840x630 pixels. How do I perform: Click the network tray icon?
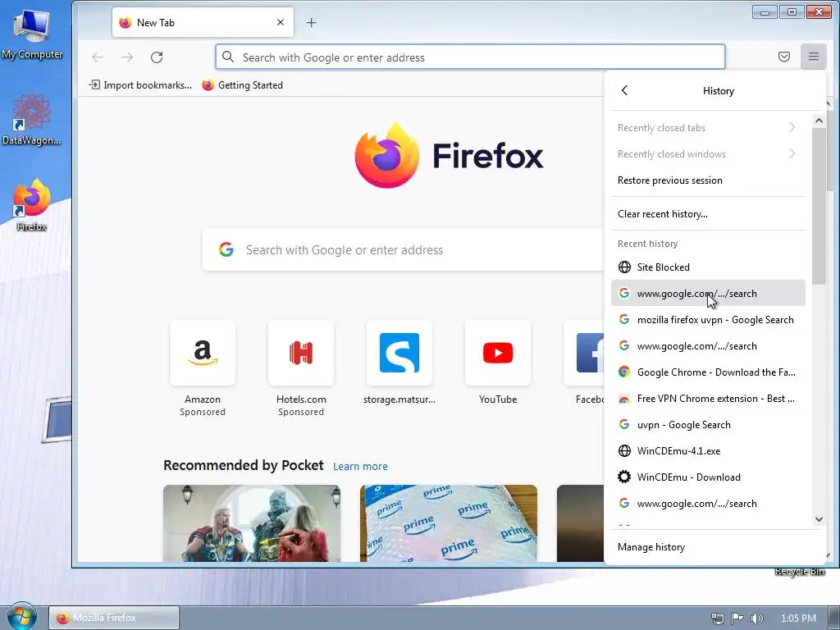click(x=718, y=619)
